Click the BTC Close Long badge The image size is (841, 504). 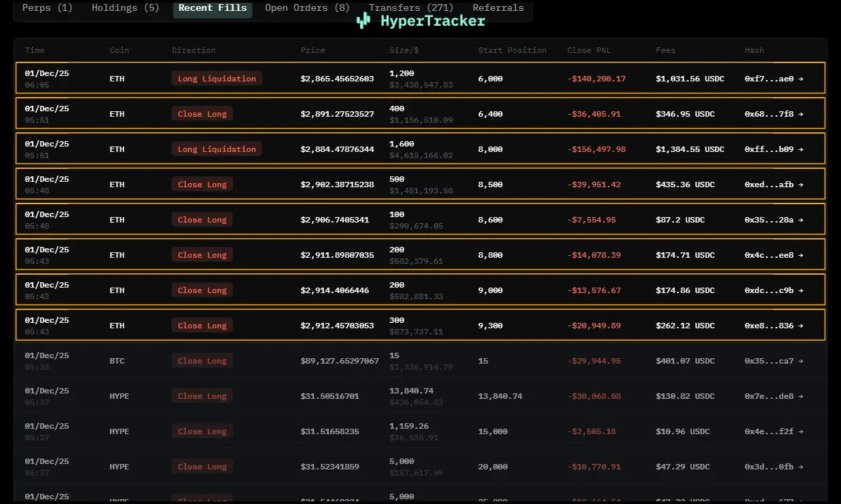tap(202, 361)
